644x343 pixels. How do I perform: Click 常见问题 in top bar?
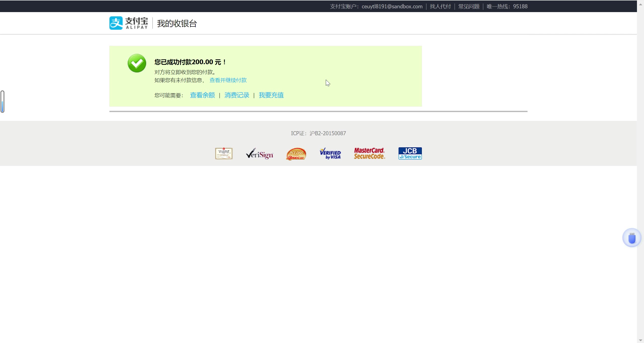tap(469, 7)
